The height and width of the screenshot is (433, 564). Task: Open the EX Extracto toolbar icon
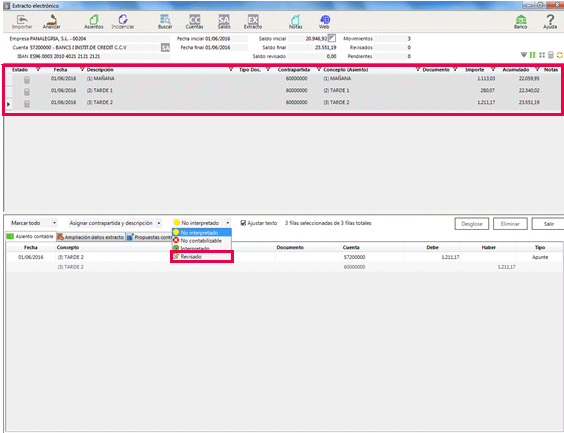point(253,22)
